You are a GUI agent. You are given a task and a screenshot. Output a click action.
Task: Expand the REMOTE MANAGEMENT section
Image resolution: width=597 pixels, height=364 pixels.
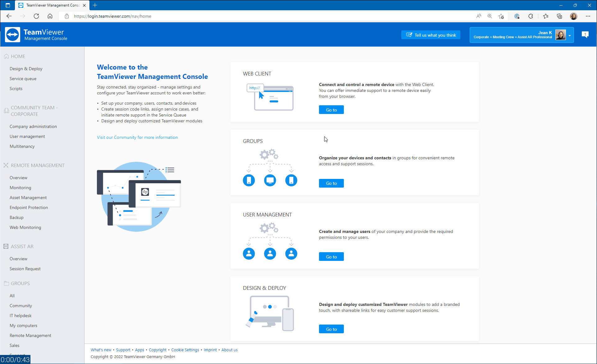click(x=38, y=165)
